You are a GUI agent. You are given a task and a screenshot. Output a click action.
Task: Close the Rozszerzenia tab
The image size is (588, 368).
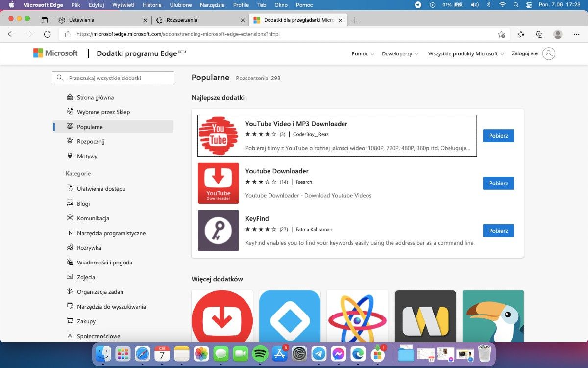[x=242, y=20]
